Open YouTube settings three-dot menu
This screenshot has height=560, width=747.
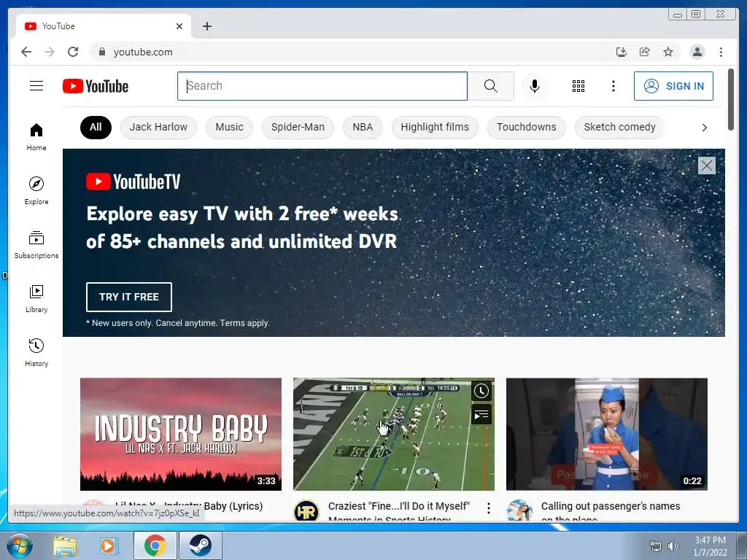[613, 86]
